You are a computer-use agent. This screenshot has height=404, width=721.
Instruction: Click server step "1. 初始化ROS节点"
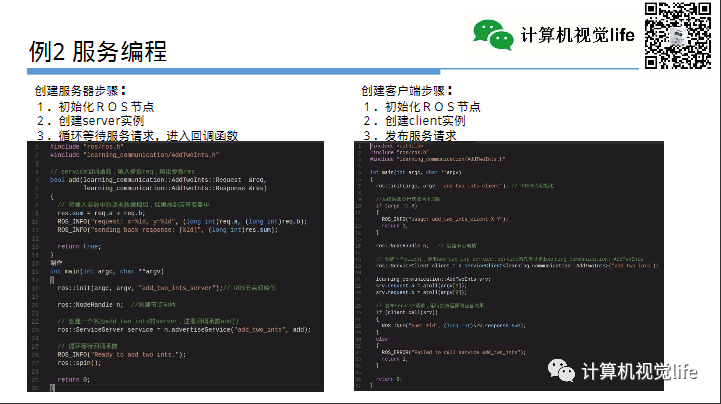coord(96,107)
